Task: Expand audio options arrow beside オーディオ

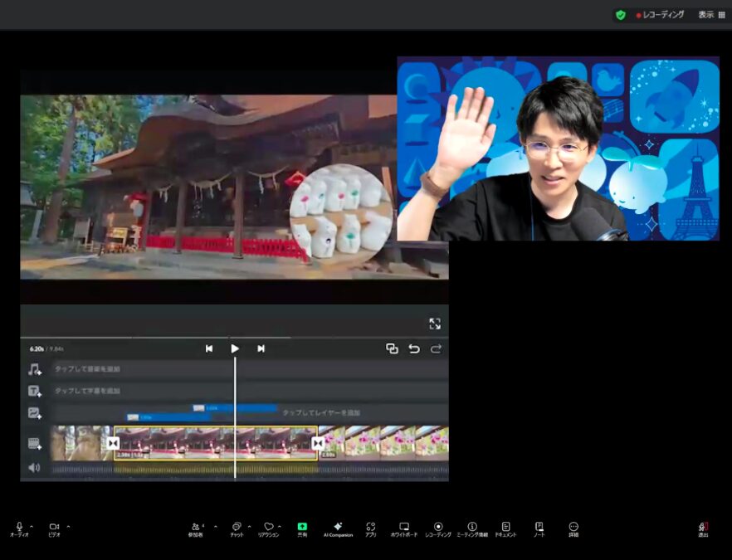Action: coord(32,526)
